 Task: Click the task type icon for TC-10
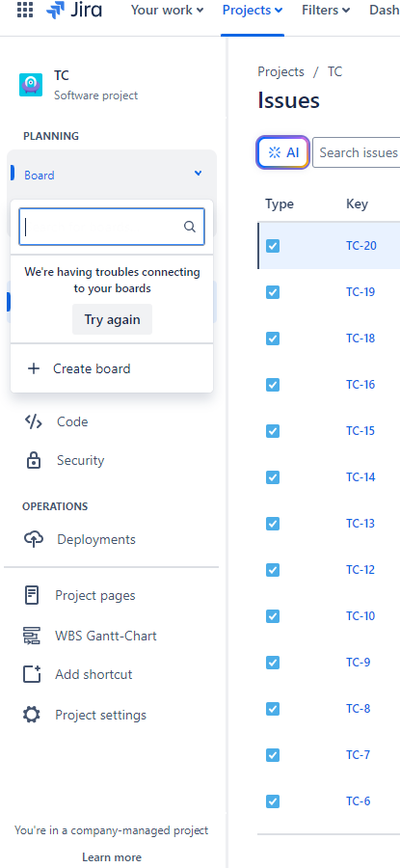(x=273, y=616)
